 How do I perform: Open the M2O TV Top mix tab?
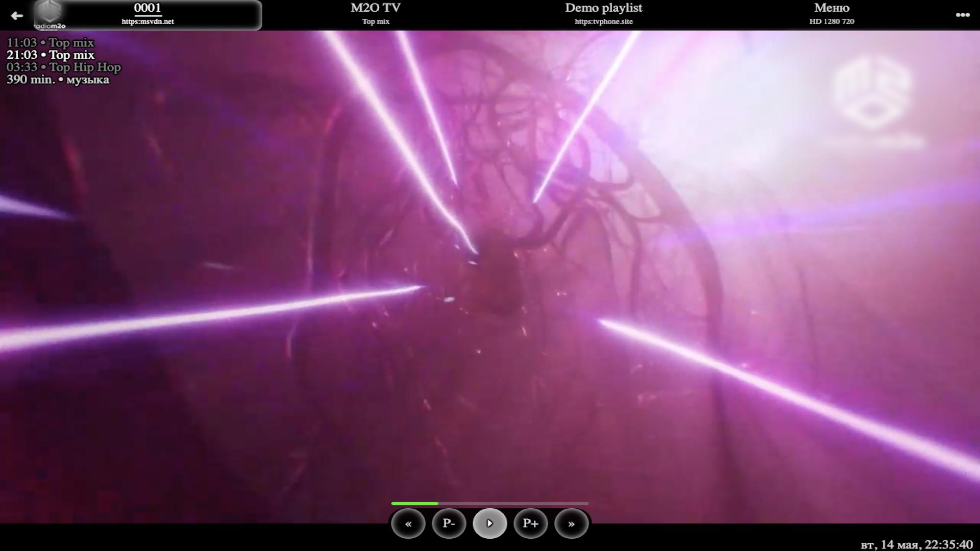click(376, 14)
